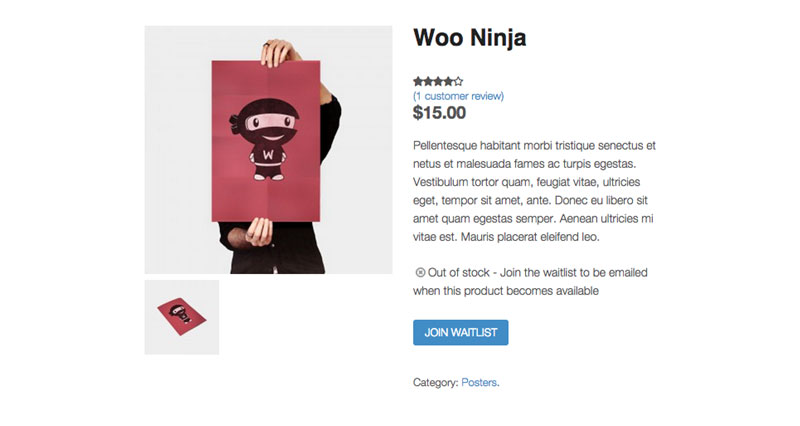Click the W emblem on the ninja's shirt
Screen dimensions: 800x426
point(268,154)
